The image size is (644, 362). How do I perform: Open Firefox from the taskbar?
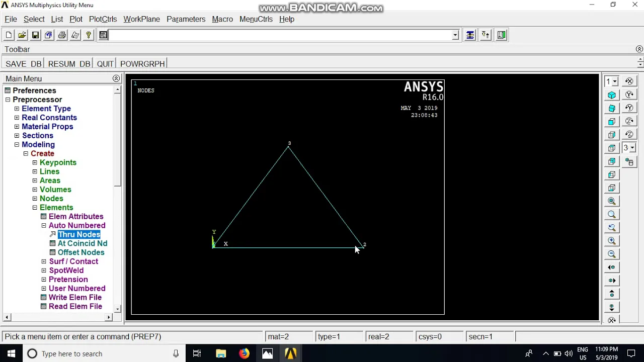tap(244, 353)
